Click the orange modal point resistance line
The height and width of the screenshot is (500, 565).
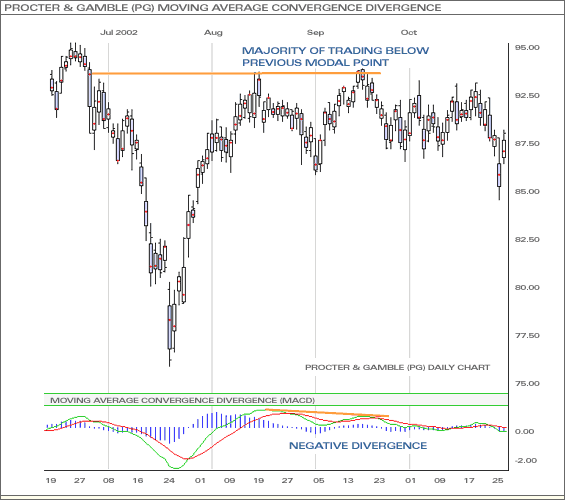(x=236, y=73)
